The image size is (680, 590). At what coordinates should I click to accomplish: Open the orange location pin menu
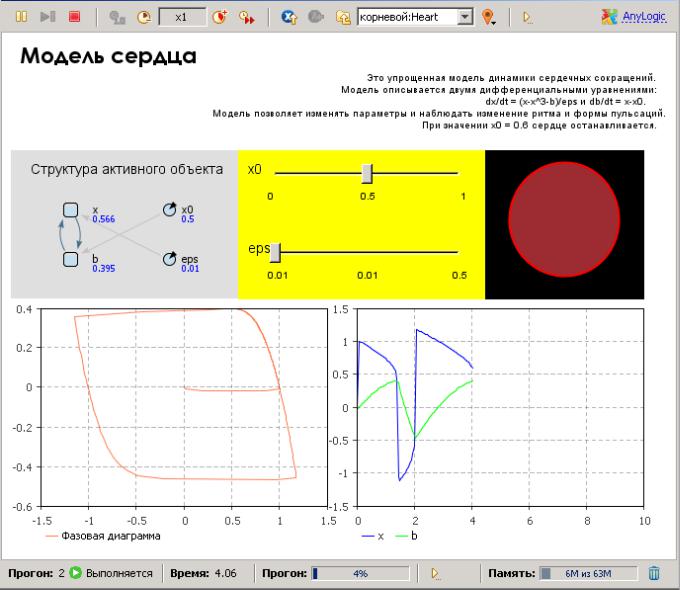[489, 17]
